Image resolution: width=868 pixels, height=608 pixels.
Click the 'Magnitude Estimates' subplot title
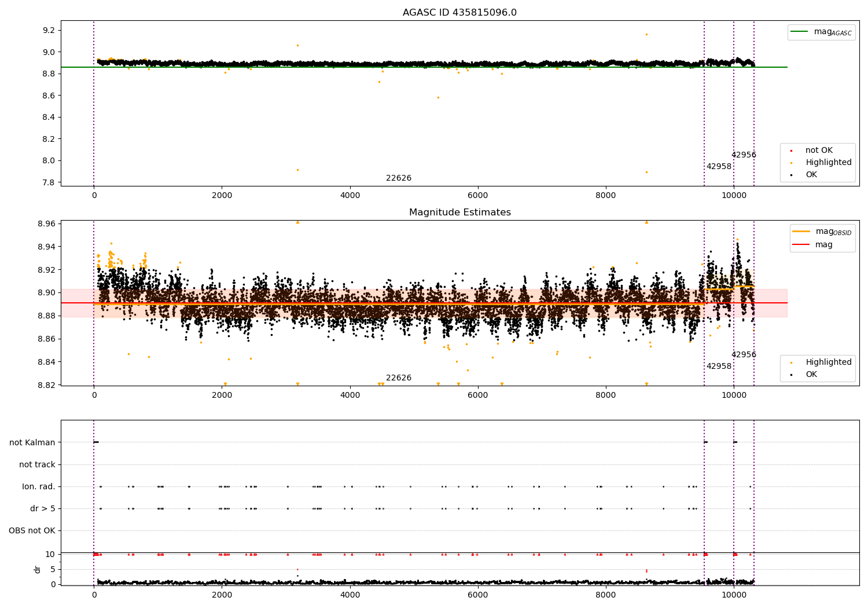coord(459,213)
